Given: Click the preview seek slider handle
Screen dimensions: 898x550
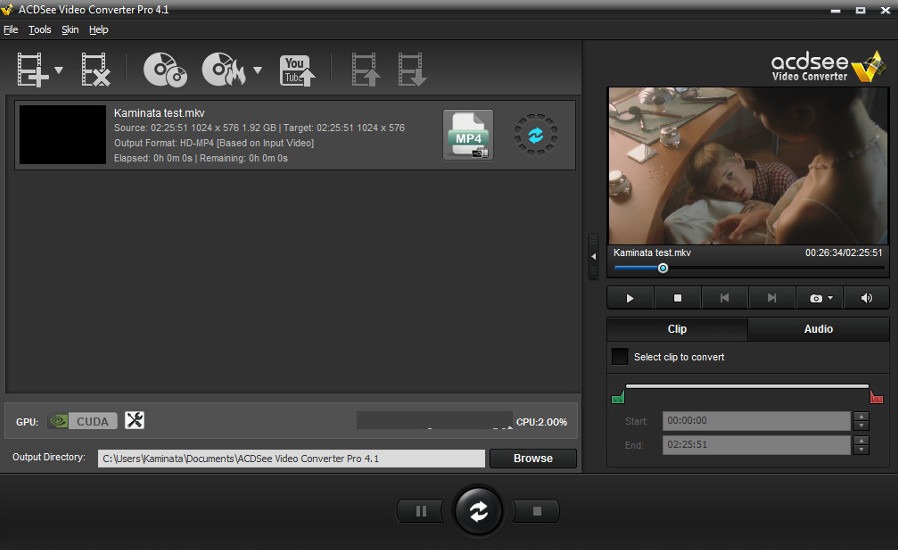Looking at the screenshot, I should tap(663, 268).
